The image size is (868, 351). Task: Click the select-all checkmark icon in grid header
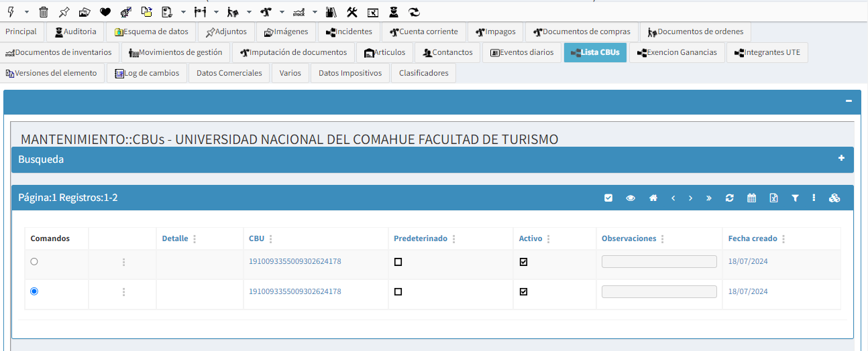coord(608,198)
